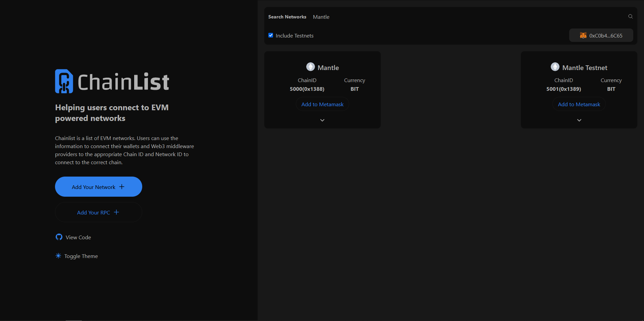This screenshot has height=321, width=644.
Task: Click the ChainList chain-link logo icon
Action: [64, 81]
